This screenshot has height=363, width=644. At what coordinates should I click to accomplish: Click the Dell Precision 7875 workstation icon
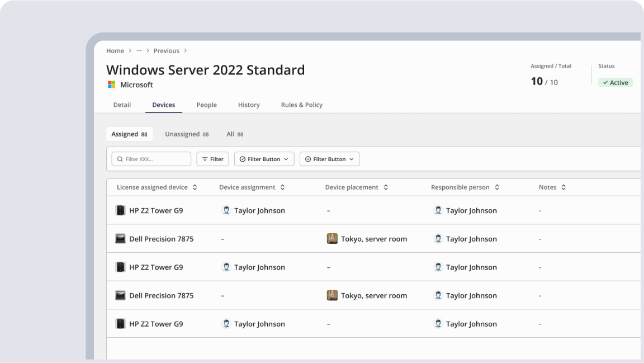tap(120, 238)
